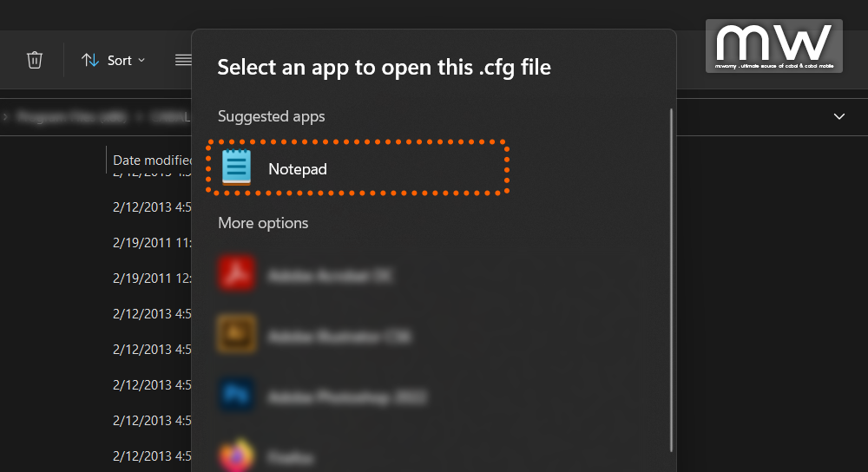Expand the breadcrumb chevron before Program Files
The height and width of the screenshot is (472, 868).
click(x=7, y=116)
